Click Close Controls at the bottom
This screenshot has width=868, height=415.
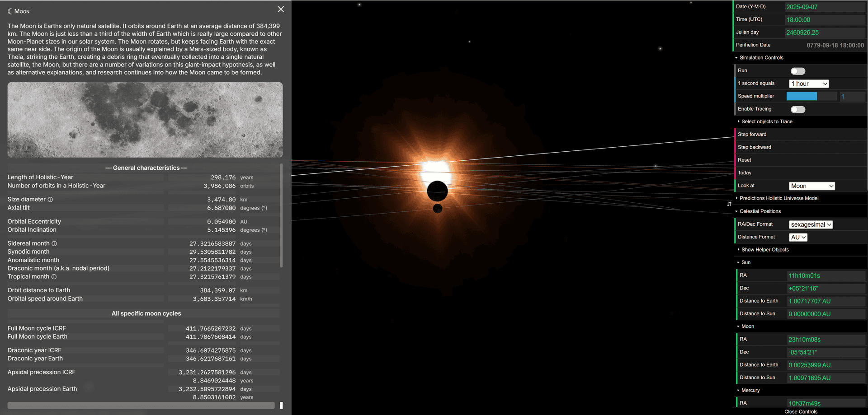[801, 411]
